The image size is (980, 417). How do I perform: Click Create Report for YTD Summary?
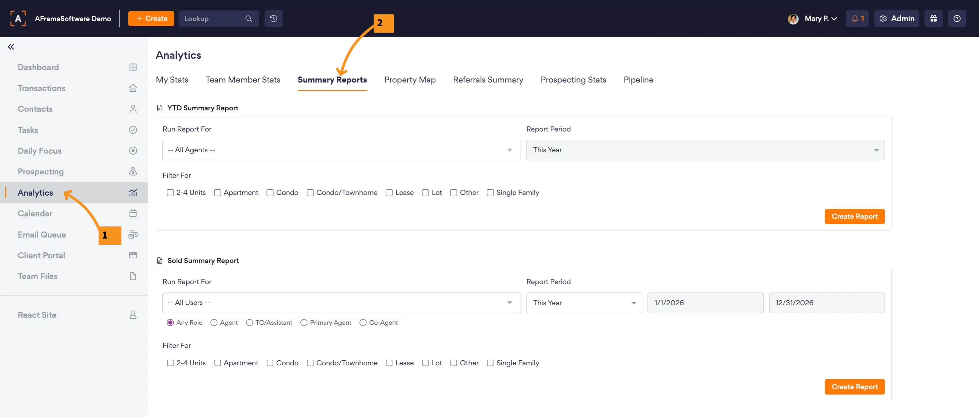click(x=854, y=216)
